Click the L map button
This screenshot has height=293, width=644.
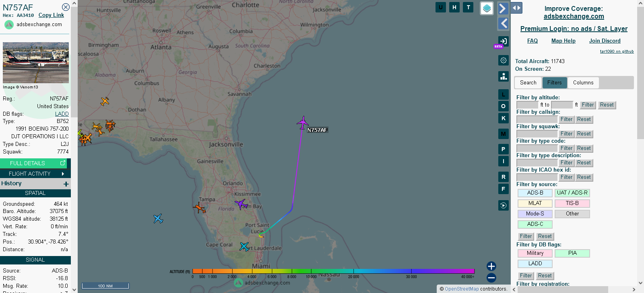point(504,94)
